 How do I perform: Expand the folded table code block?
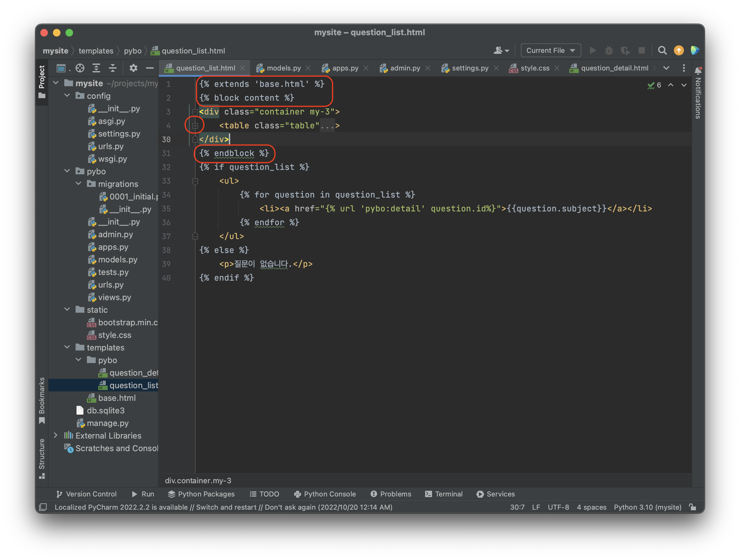pos(195,126)
